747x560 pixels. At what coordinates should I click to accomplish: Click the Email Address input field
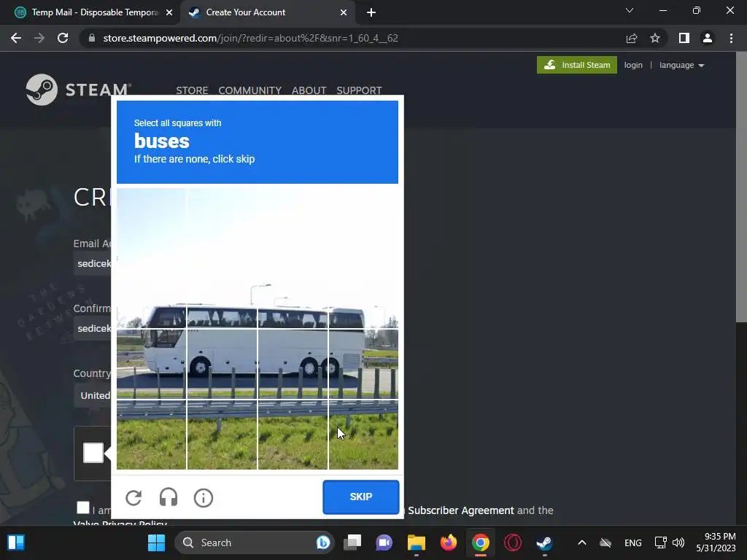(x=93, y=263)
